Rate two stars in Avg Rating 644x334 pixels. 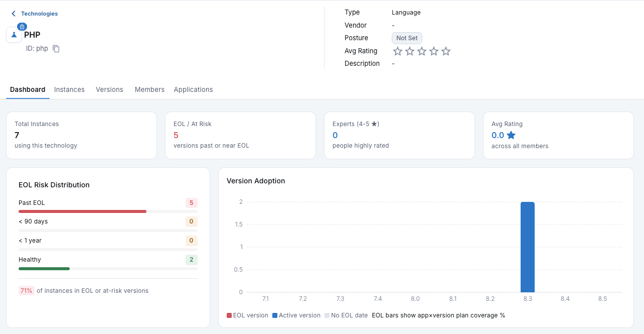click(410, 51)
